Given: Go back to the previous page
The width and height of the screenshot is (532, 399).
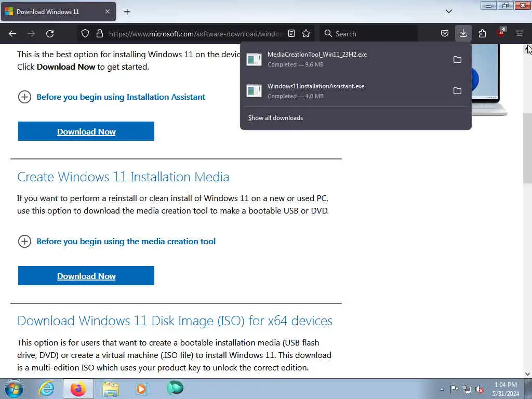Looking at the screenshot, I should click(12, 34).
